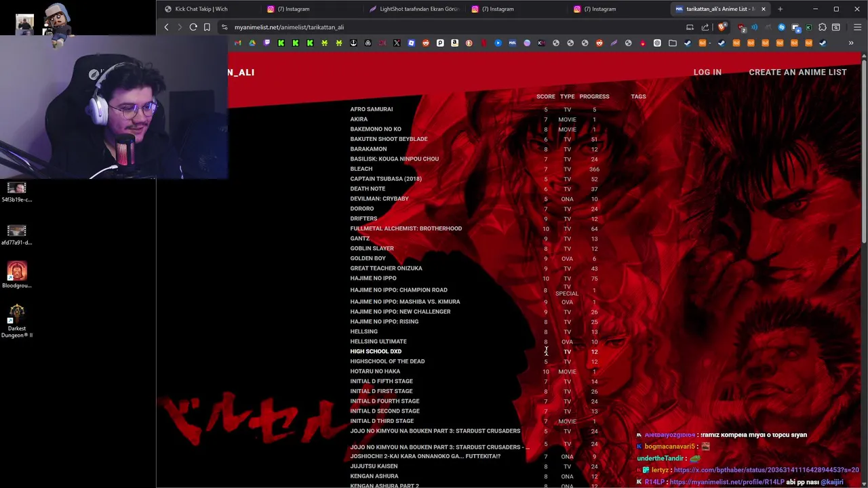Open the Bloodgrou... desktop shortcut
The height and width of the screenshot is (488, 868).
pyautogui.click(x=17, y=274)
